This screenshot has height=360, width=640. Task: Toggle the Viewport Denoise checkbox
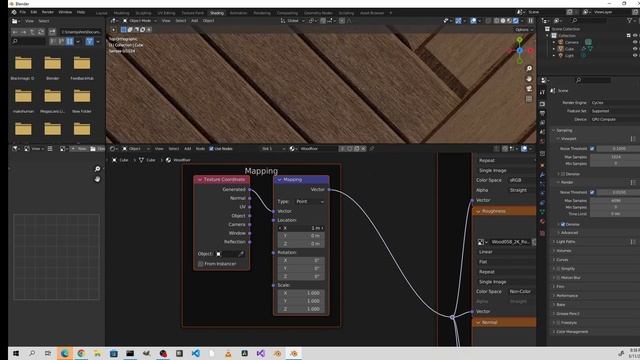coord(563,174)
